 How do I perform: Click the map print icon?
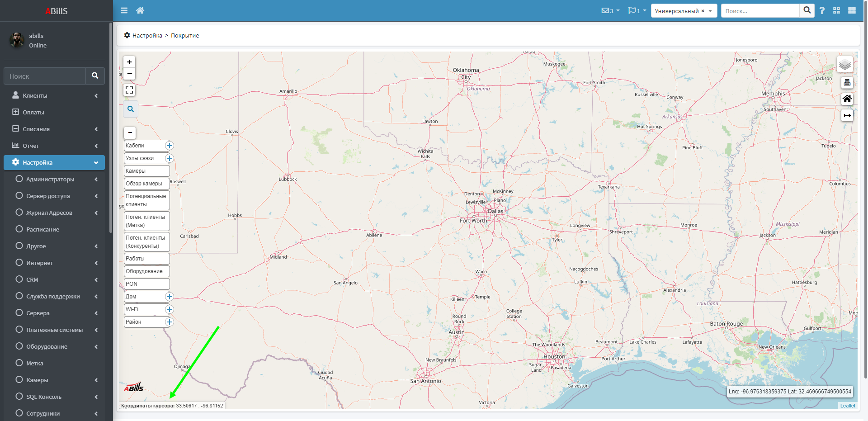pyautogui.click(x=847, y=83)
